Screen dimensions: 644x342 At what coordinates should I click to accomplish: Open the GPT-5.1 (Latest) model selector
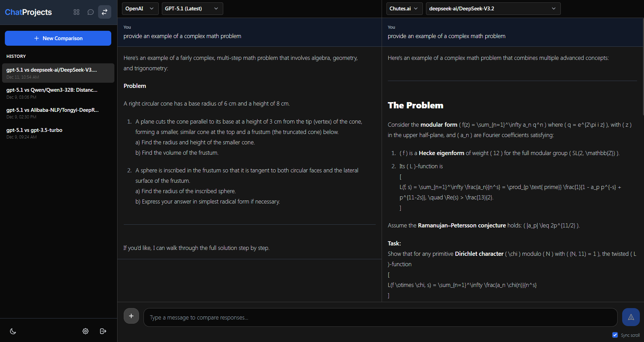192,8
